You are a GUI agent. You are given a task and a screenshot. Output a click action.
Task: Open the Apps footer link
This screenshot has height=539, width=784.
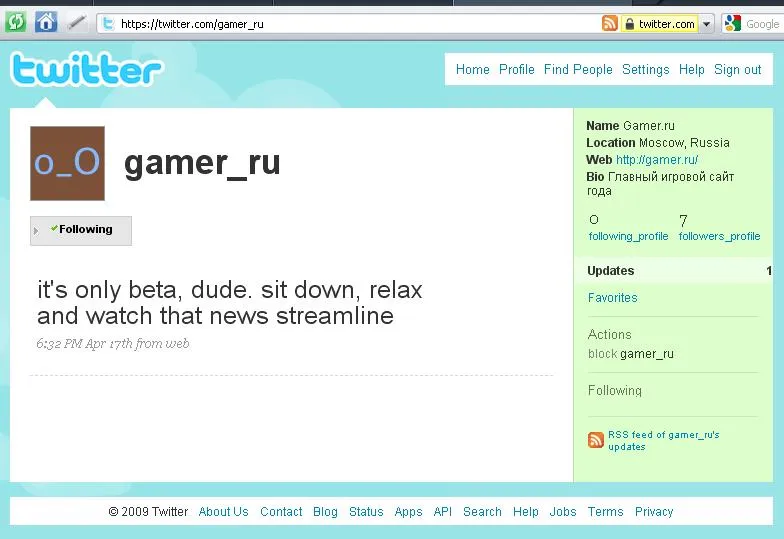(408, 512)
